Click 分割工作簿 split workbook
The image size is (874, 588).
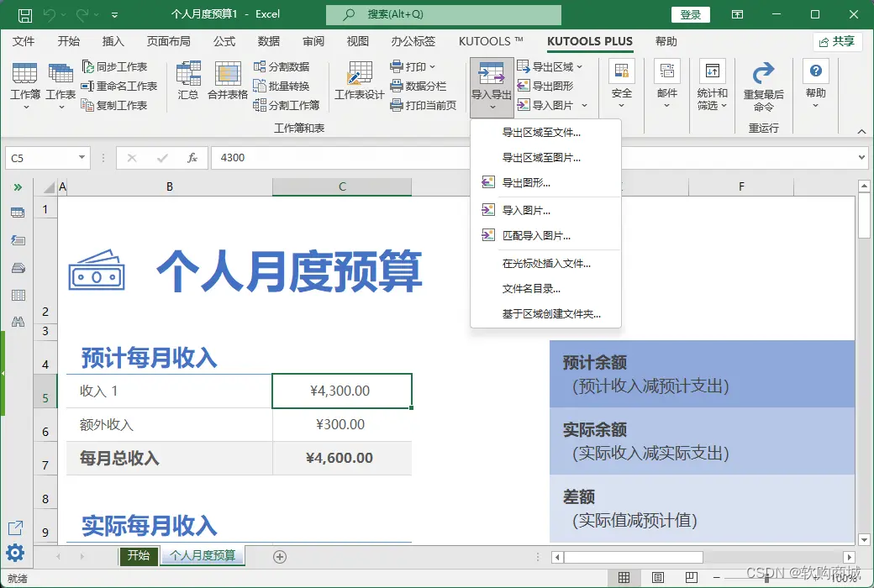point(287,105)
